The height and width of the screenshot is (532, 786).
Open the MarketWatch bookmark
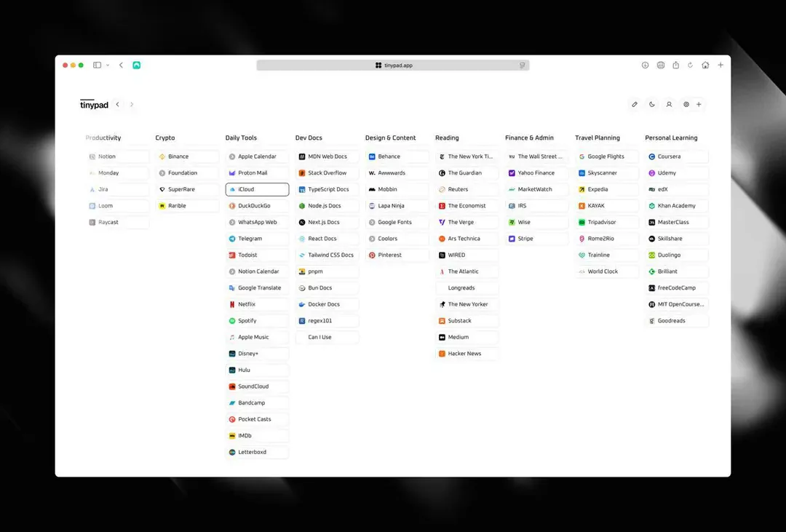(x=537, y=189)
